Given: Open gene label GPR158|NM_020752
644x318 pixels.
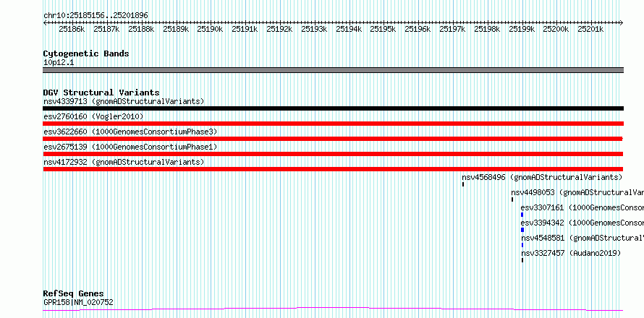Looking at the screenshot, I should 78,303.
